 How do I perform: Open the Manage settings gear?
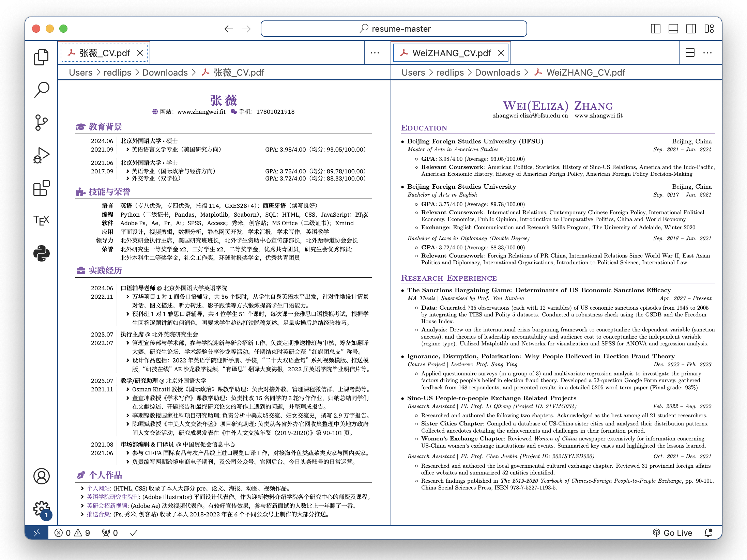[x=41, y=509]
